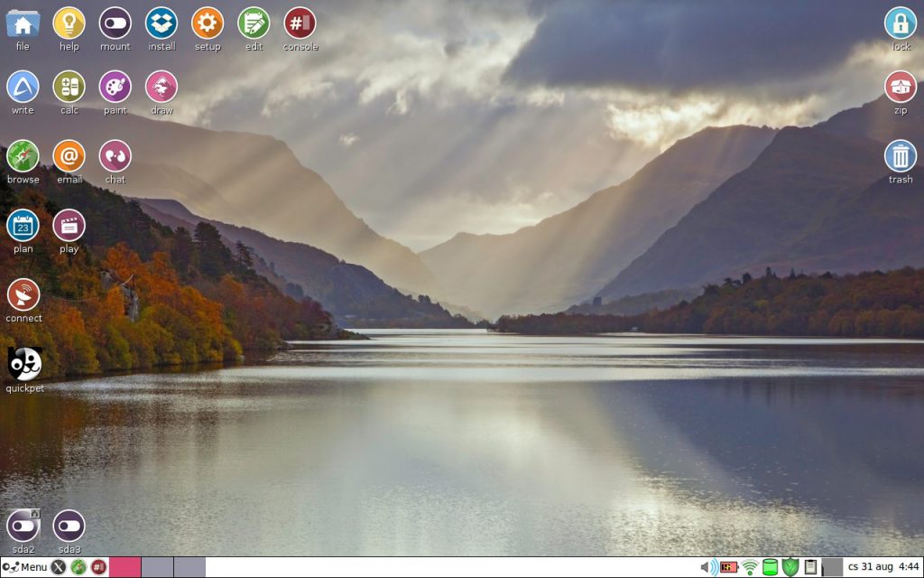Click the Wi-Fi network tray icon

click(x=750, y=567)
